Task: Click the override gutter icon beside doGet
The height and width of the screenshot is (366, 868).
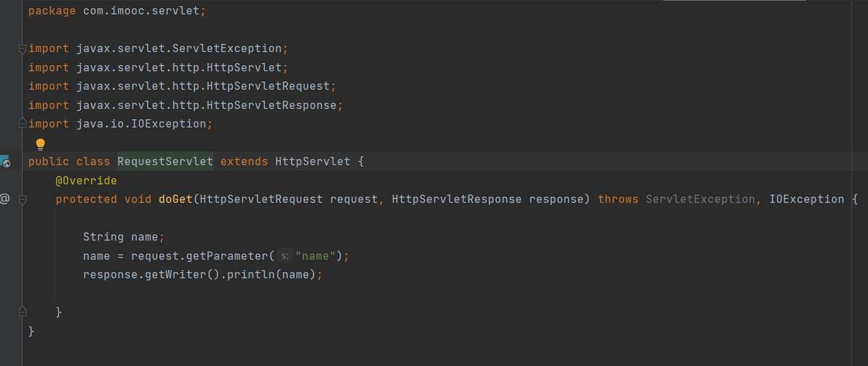Action: pyautogui.click(x=5, y=199)
